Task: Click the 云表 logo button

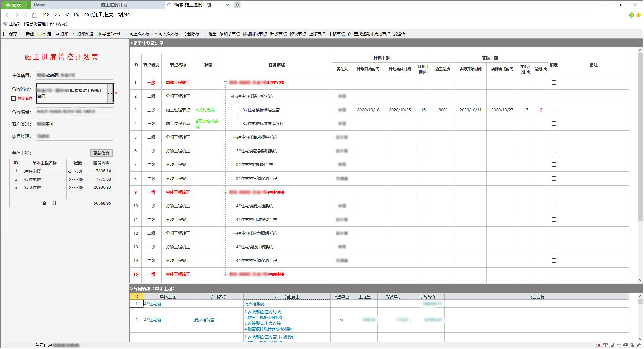Action: [x=13, y=5]
